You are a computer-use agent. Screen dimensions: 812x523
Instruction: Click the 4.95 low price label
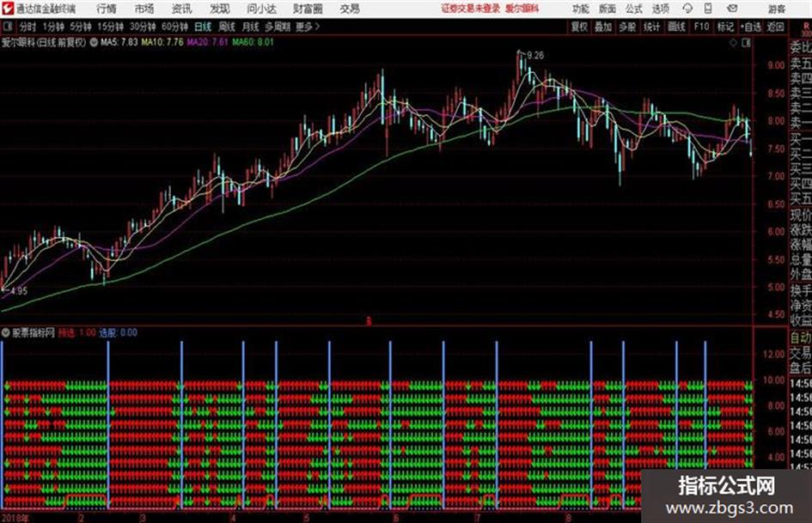coord(19,291)
